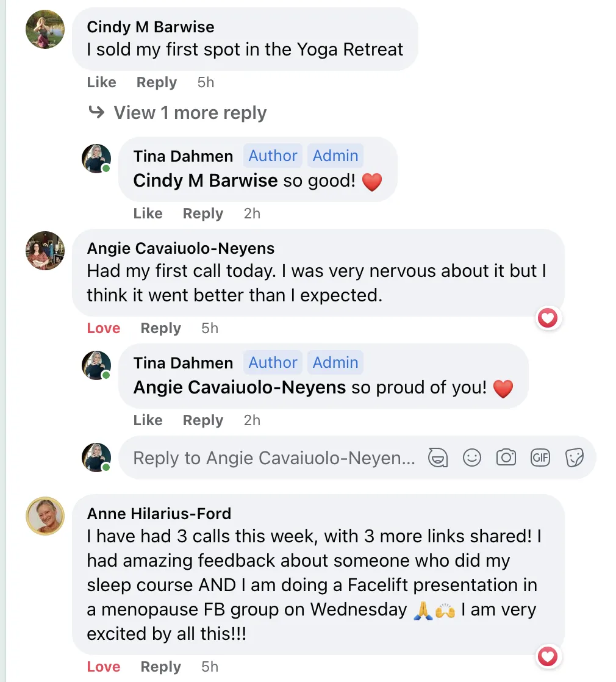Open the GIF picker in reply box
Image resolution: width=616 pixels, height=682 pixels.
click(540, 458)
